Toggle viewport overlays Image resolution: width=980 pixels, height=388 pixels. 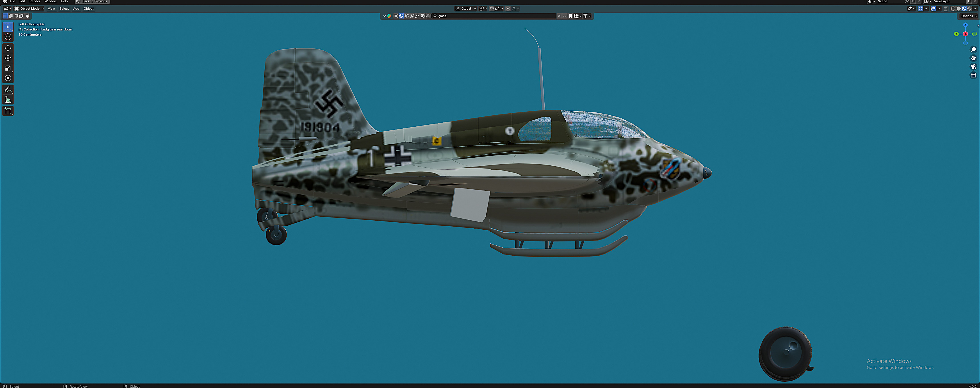(933, 8)
